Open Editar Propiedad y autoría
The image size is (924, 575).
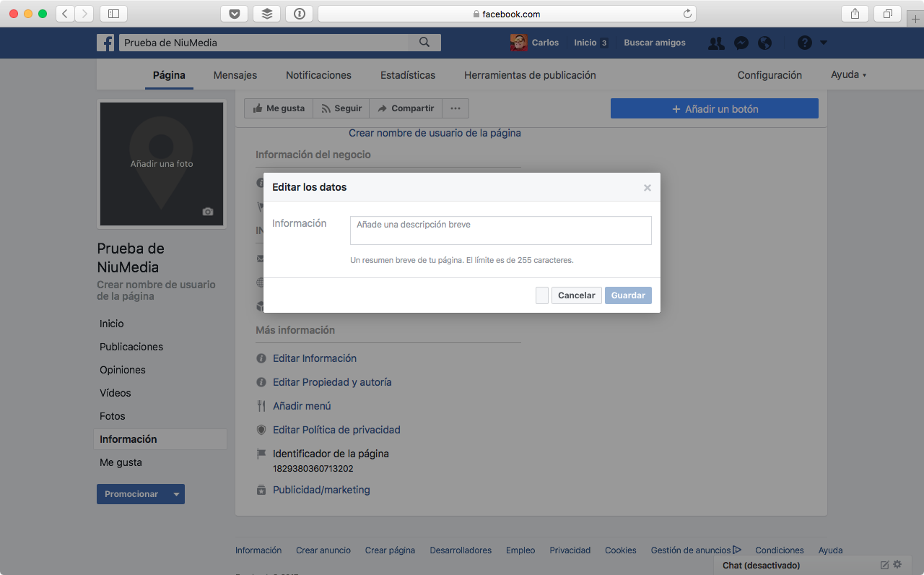tap(332, 382)
